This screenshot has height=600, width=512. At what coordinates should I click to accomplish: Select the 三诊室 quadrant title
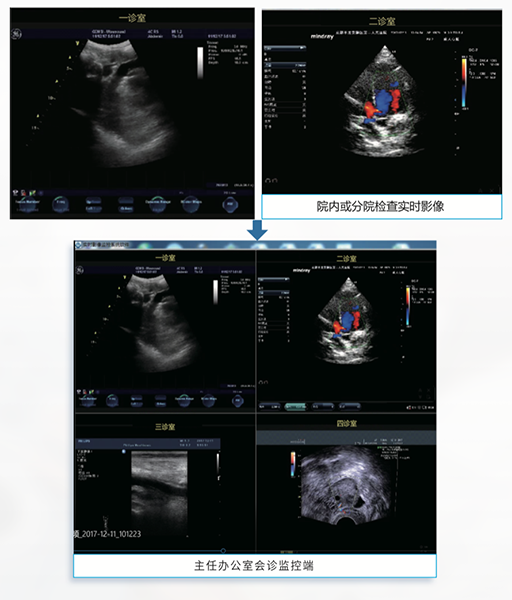[165, 426]
